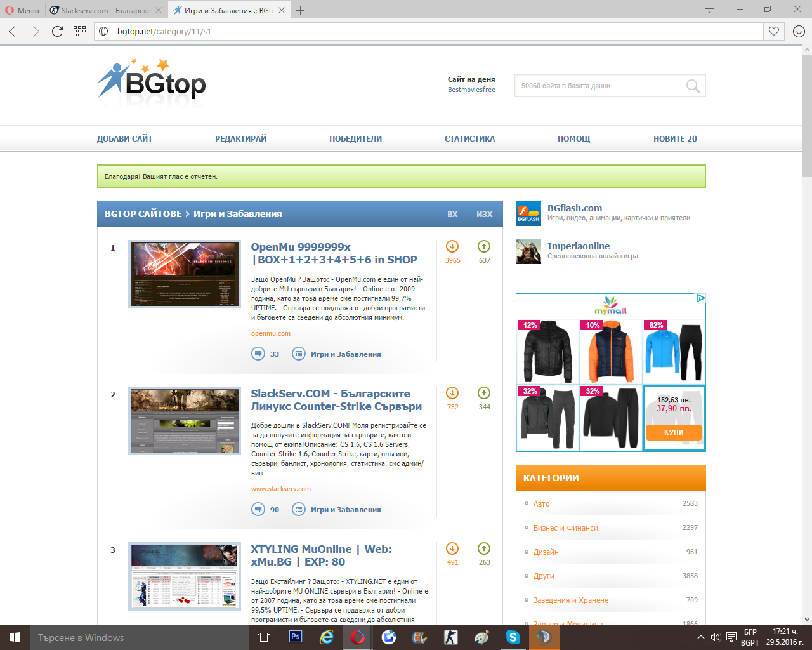Click the Imperiaonline thumbnail image
Image resolution: width=812 pixels, height=650 pixels.
pos(528,251)
